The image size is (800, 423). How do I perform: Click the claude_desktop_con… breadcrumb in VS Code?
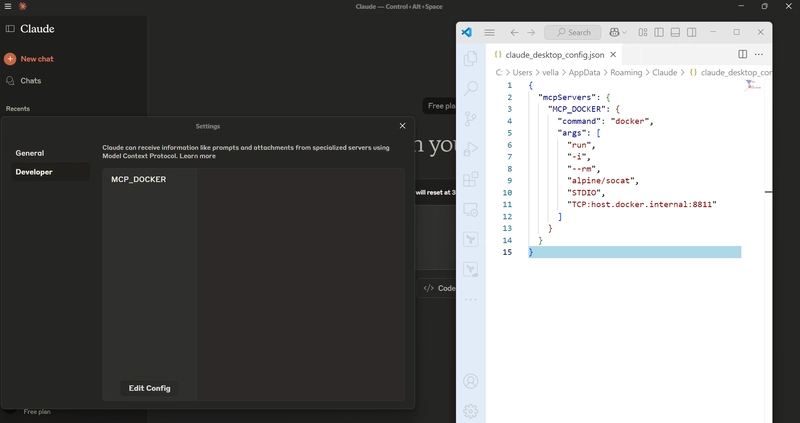(x=731, y=72)
